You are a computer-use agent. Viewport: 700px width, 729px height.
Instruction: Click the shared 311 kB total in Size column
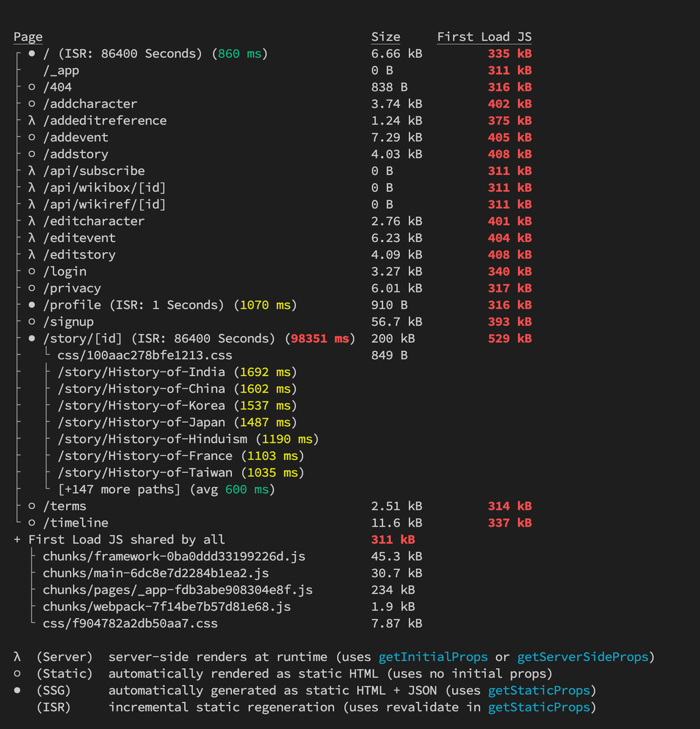pos(393,540)
